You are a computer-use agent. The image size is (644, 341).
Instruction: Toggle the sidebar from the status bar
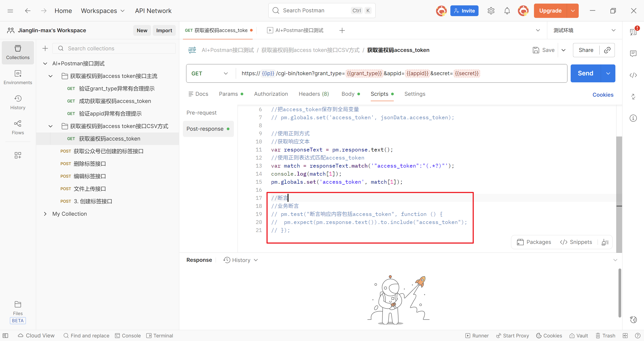(x=6, y=335)
